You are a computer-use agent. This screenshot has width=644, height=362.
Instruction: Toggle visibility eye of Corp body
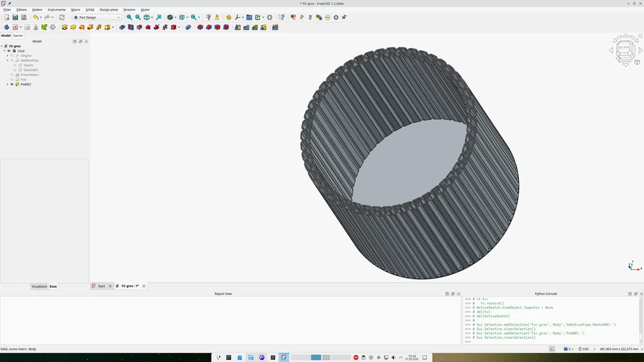coord(9,51)
